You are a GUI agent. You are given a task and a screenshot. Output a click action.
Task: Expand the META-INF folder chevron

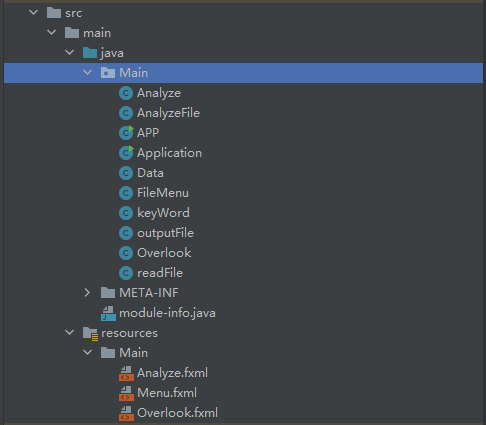pyautogui.click(x=87, y=293)
